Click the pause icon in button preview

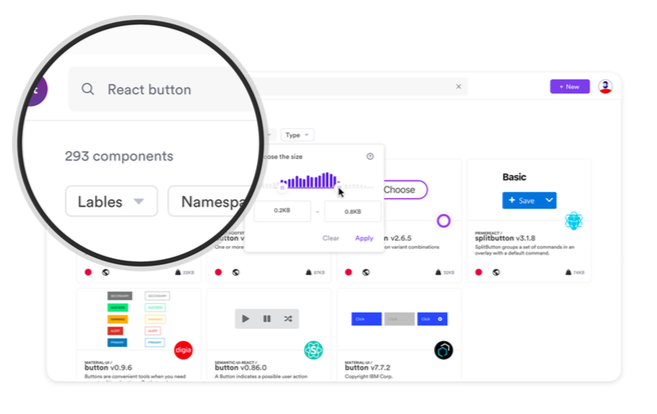point(267,319)
